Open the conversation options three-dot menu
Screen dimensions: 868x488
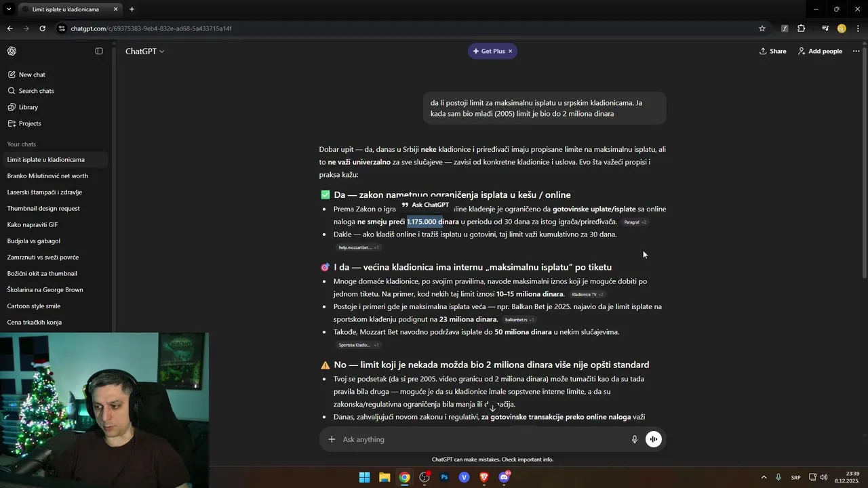click(x=856, y=51)
